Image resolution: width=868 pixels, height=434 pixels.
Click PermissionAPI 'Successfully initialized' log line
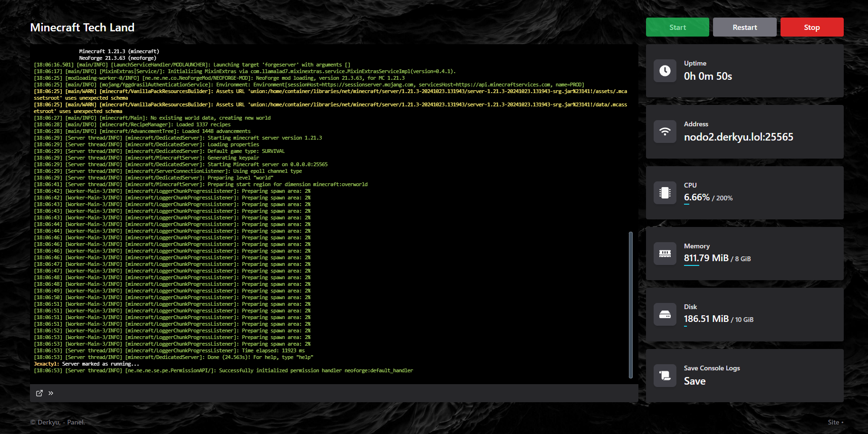coord(223,370)
